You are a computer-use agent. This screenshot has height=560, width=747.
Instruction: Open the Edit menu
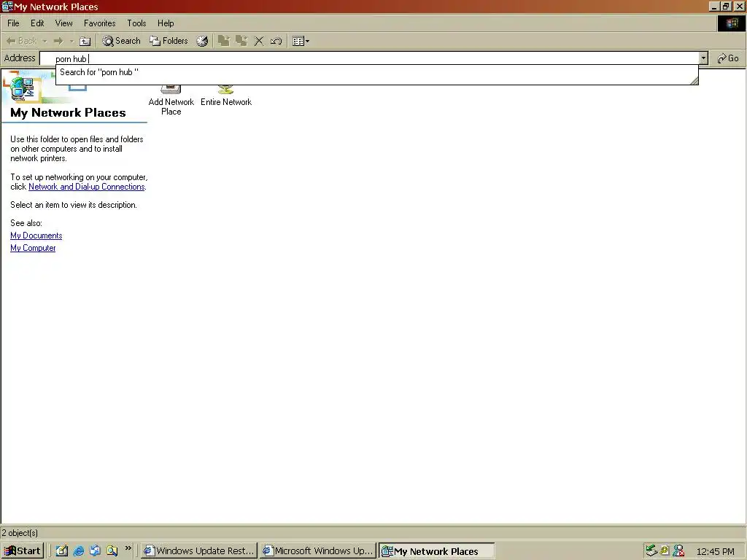(x=37, y=23)
